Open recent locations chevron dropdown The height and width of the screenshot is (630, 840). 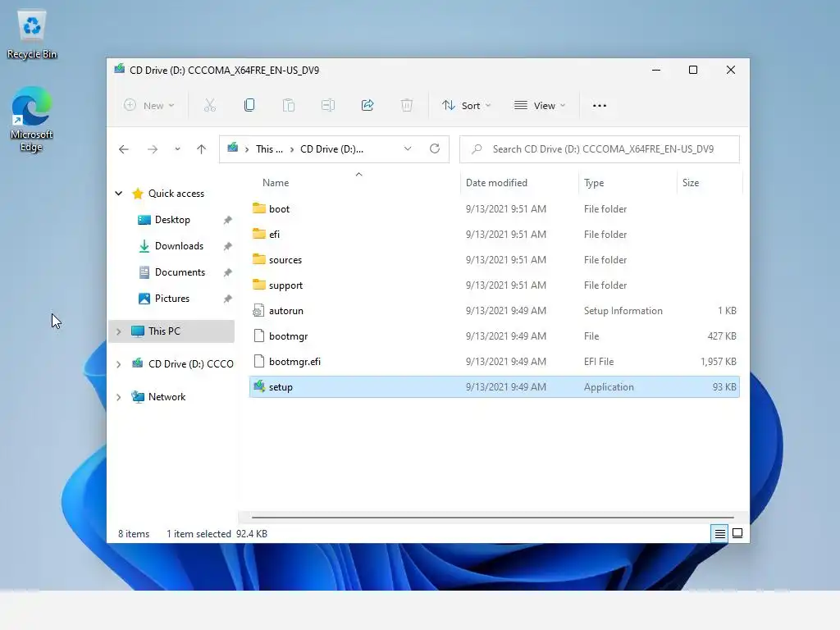click(x=177, y=149)
